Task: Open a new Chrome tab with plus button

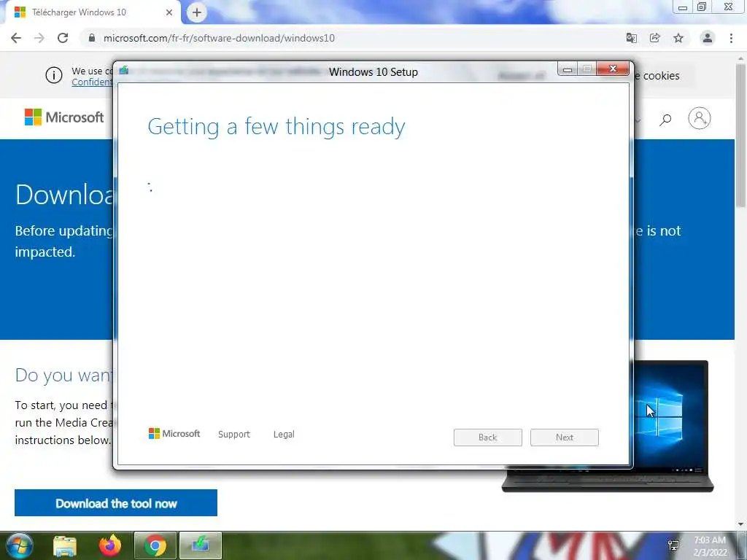Action: [197, 13]
